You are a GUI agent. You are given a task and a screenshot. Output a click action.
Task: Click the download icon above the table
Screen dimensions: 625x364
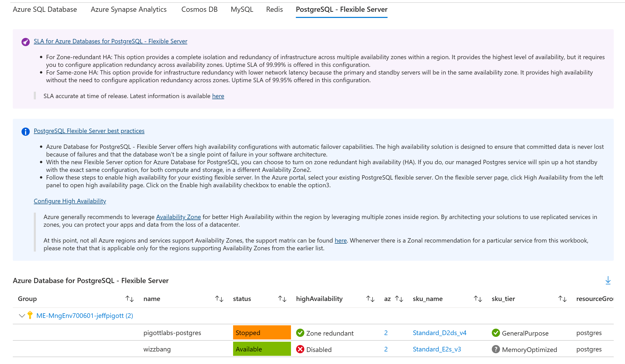click(608, 280)
